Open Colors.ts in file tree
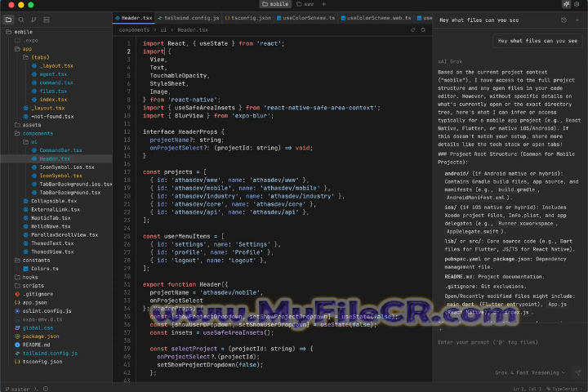Screen dimensions: 588x392 (41, 269)
